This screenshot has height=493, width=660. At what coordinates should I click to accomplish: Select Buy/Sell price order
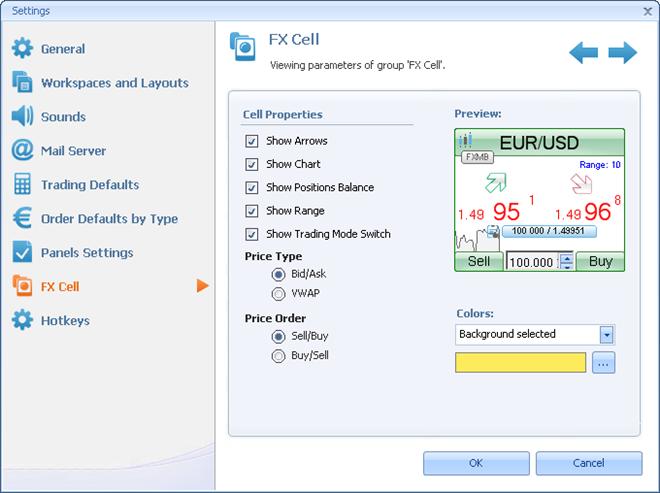coord(278,356)
